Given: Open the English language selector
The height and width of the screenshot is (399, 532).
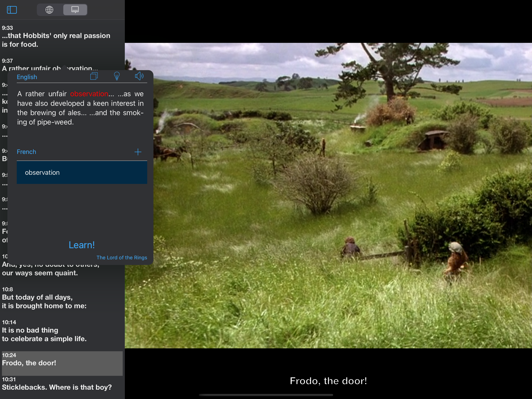Looking at the screenshot, I should (x=27, y=77).
